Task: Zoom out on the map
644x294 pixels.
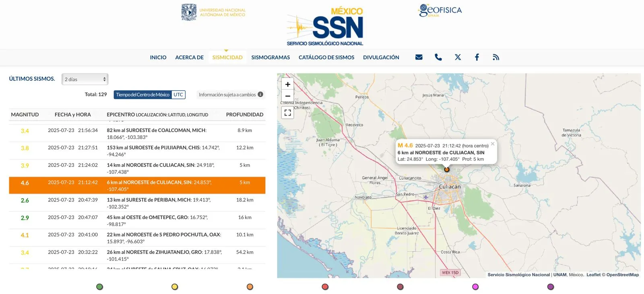Action: (287, 96)
